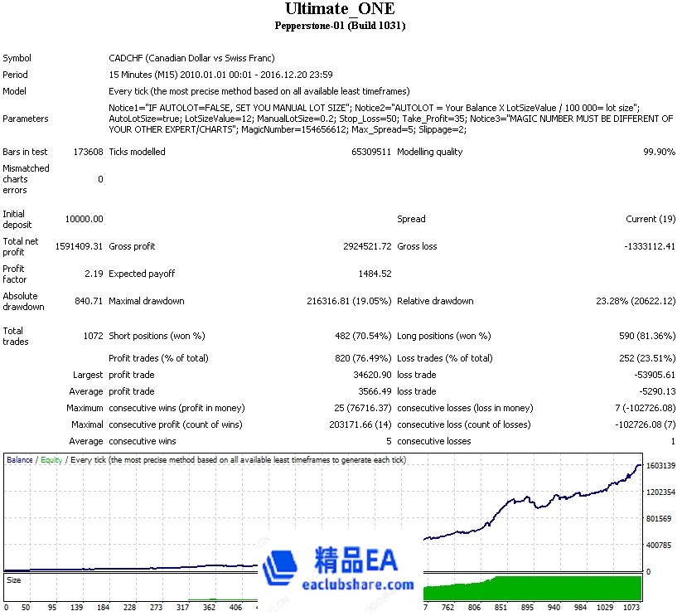682x616 pixels.
Task: Select the consecutive losses value '7 (-102726.08)'
Action: [645, 409]
